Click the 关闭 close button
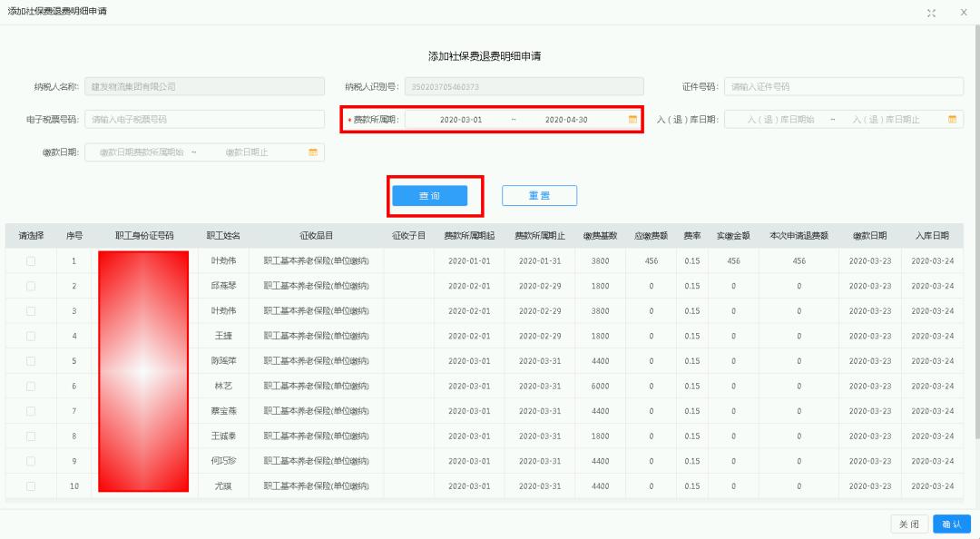980x539 pixels. [909, 524]
